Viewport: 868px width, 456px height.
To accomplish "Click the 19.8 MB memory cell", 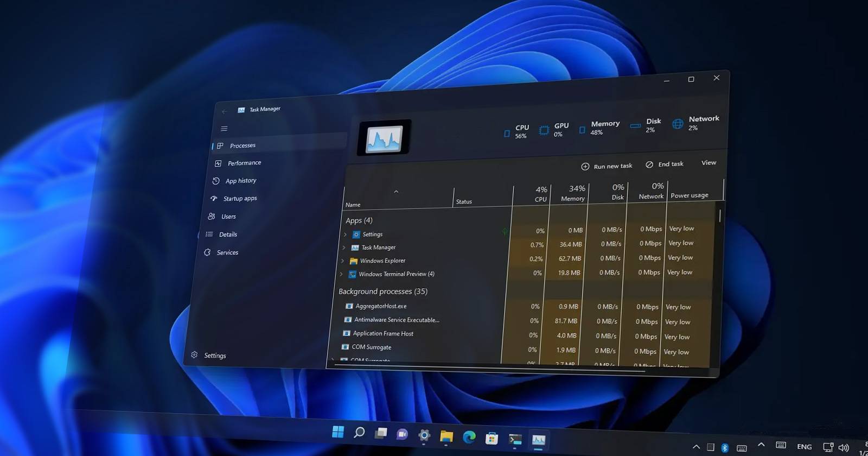I will point(569,273).
